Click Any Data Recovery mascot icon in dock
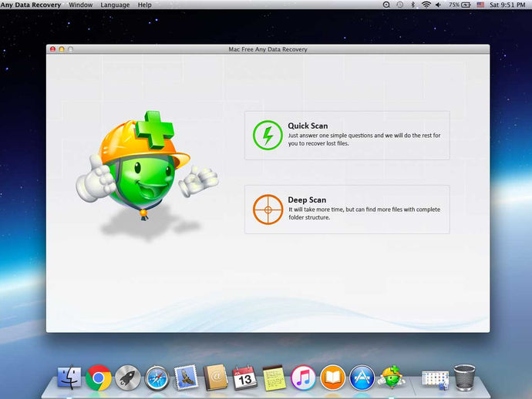The image size is (532, 399). [x=391, y=377]
